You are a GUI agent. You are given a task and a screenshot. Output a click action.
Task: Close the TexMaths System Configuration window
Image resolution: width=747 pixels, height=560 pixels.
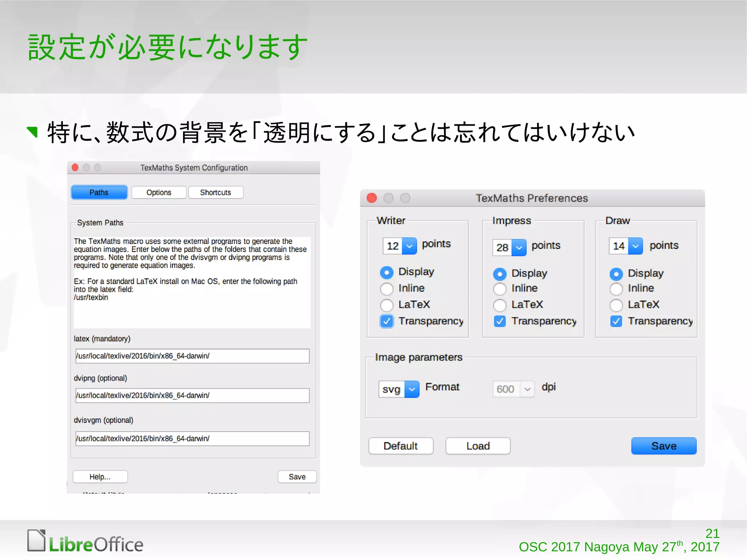[x=75, y=167]
